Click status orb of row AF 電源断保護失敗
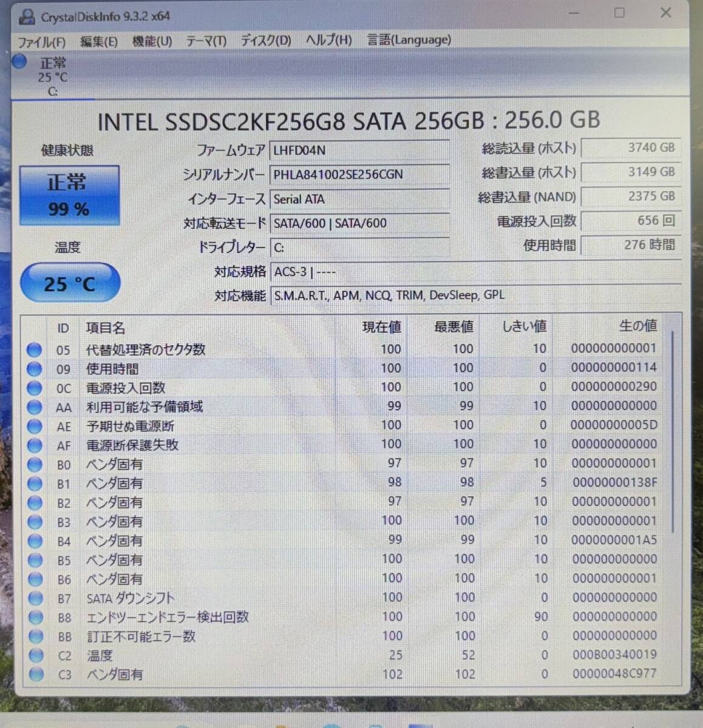Viewport: 703px width, 728px height. pyautogui.click(x=35, y=445)
